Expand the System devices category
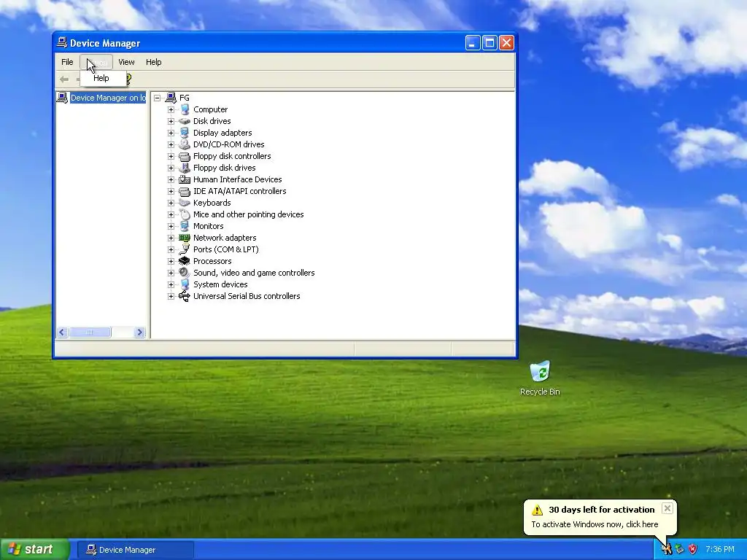The width and height of the screenshot is (747, 560). click(x=171, y=284)
